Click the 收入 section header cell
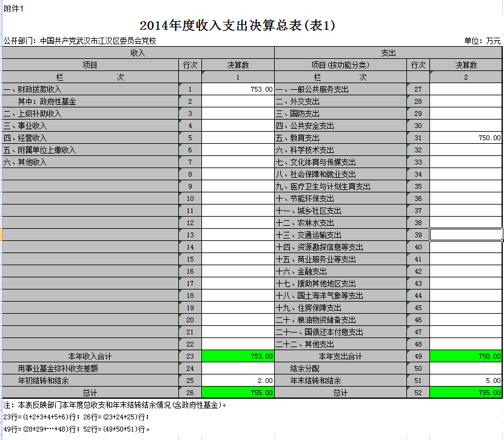This screenshot has width=504, height=440. pos(138,53)
